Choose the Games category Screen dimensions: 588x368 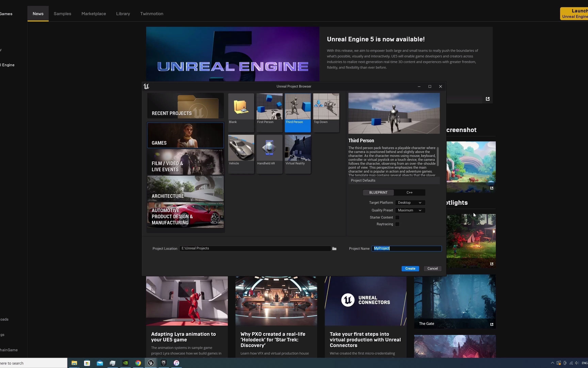tap(185, 135)
